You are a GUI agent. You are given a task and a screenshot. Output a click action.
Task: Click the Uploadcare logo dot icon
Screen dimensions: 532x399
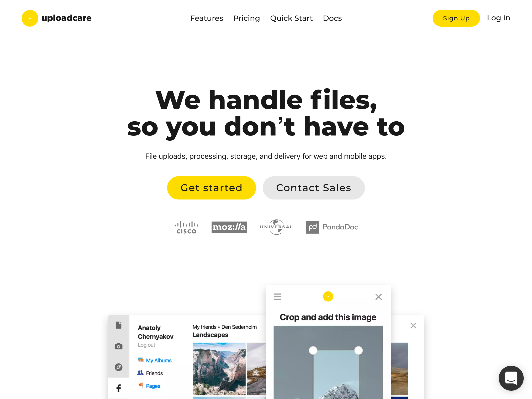pos(30,18)
